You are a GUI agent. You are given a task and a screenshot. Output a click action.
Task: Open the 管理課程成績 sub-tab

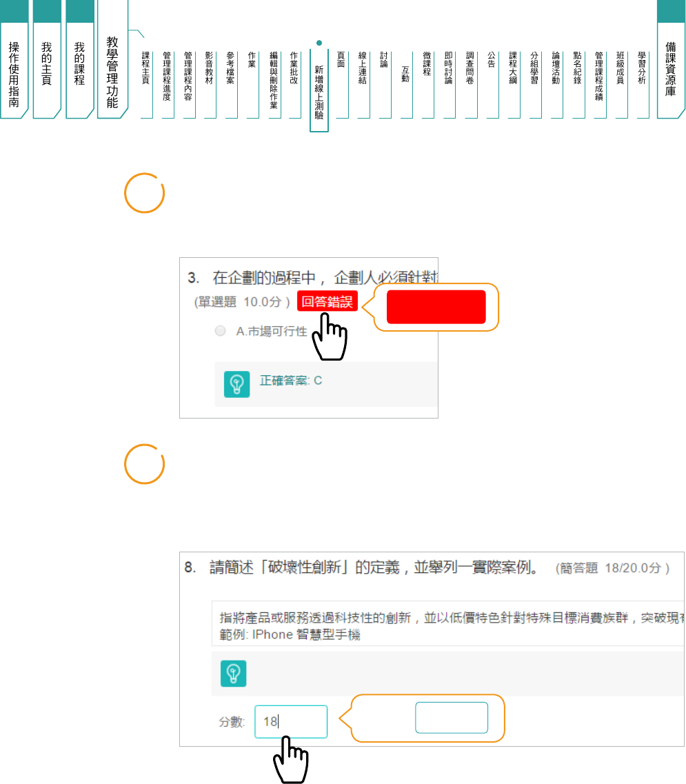[600, 84]
